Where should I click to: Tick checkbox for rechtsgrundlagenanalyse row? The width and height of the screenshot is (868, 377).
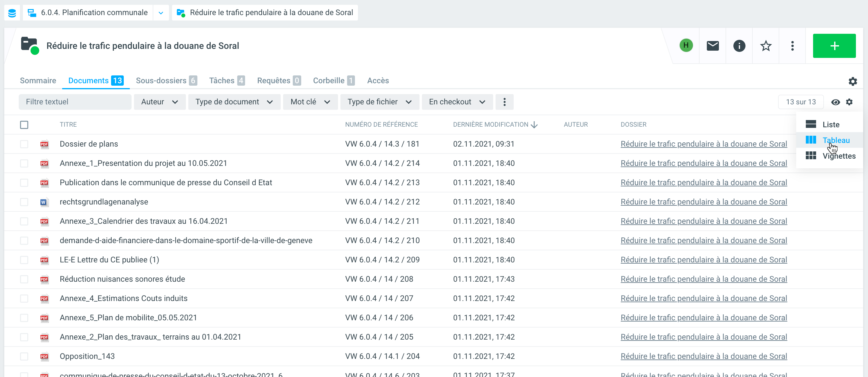click(x=24, y=202)
